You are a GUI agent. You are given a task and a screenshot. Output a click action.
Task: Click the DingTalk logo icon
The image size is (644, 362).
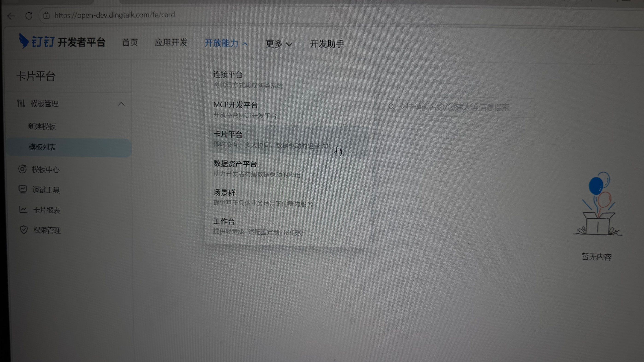(24, 41)
